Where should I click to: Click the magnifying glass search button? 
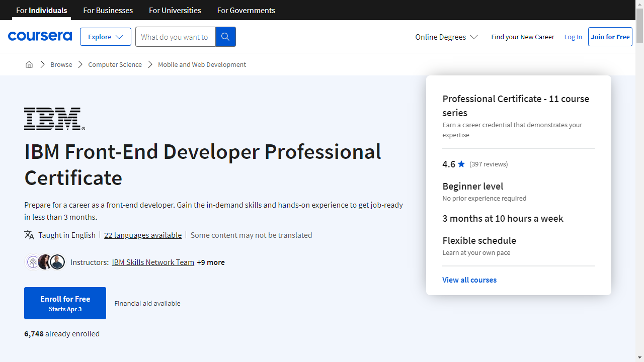pos(225,37)
